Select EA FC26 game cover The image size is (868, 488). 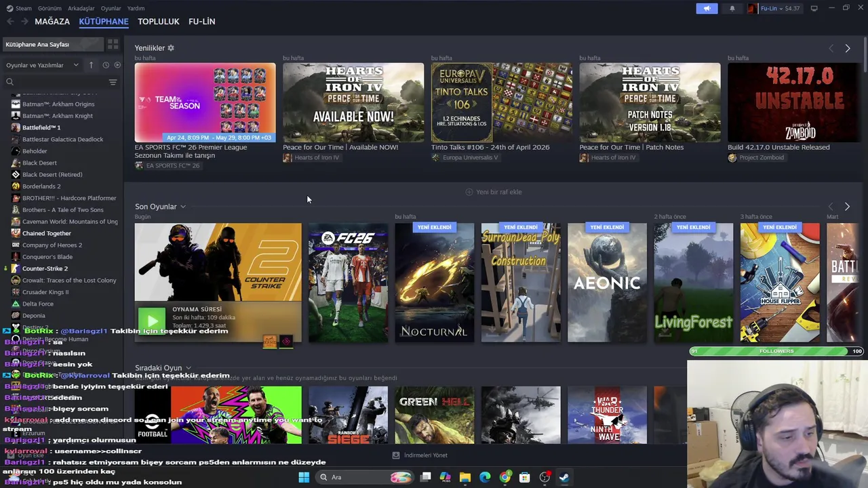[348, 283]
